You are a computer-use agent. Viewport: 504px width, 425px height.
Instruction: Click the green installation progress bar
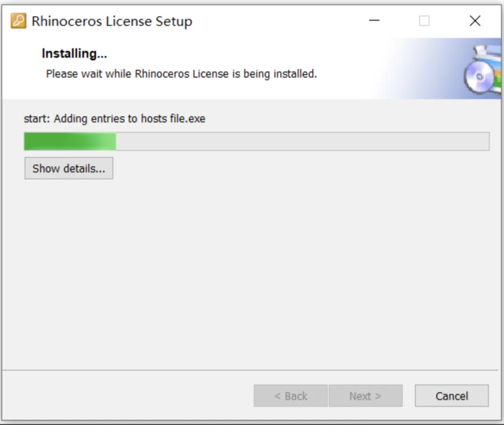[x=70, y=141]
